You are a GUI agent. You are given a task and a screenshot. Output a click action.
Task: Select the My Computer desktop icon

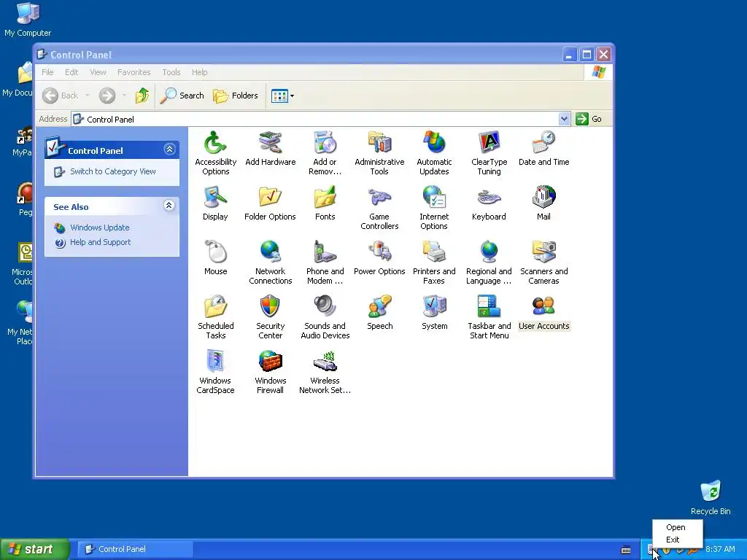pos(28,20)
